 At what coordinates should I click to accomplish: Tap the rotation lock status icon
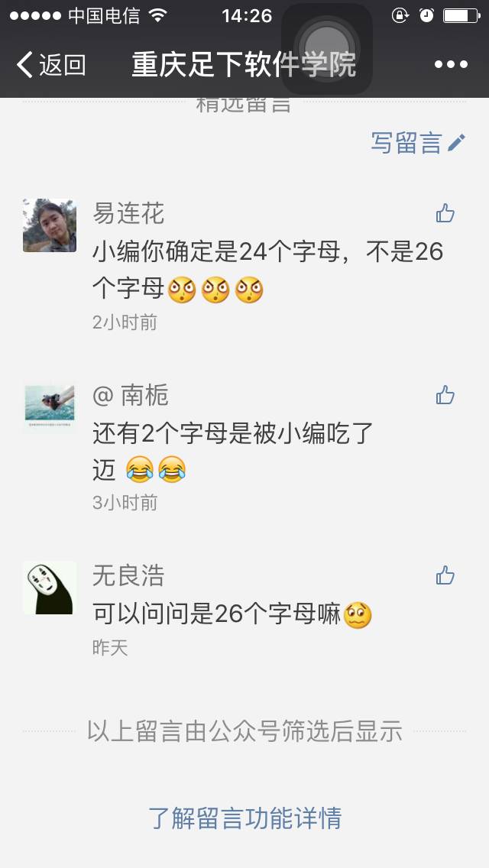point(400,15)
